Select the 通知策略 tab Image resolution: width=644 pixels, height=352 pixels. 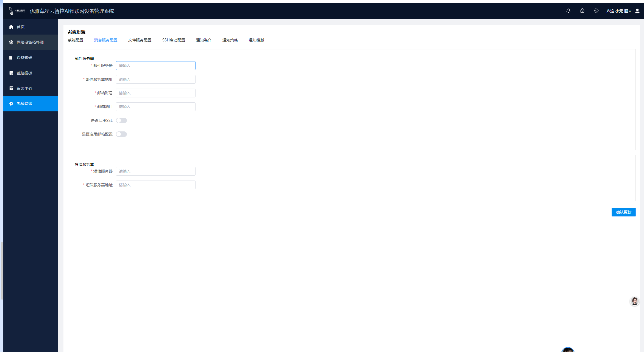[230, 40]
